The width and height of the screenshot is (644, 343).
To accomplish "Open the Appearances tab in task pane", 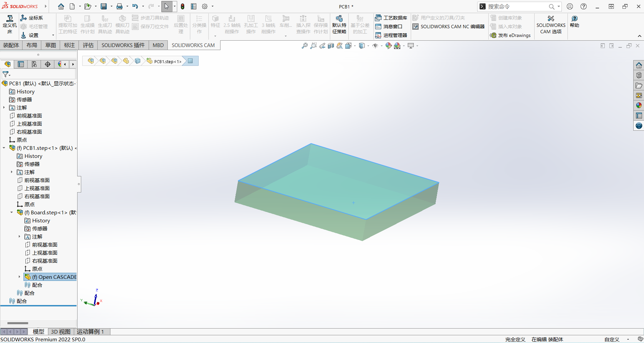I will pyautogui.click(x=639, y=105).
